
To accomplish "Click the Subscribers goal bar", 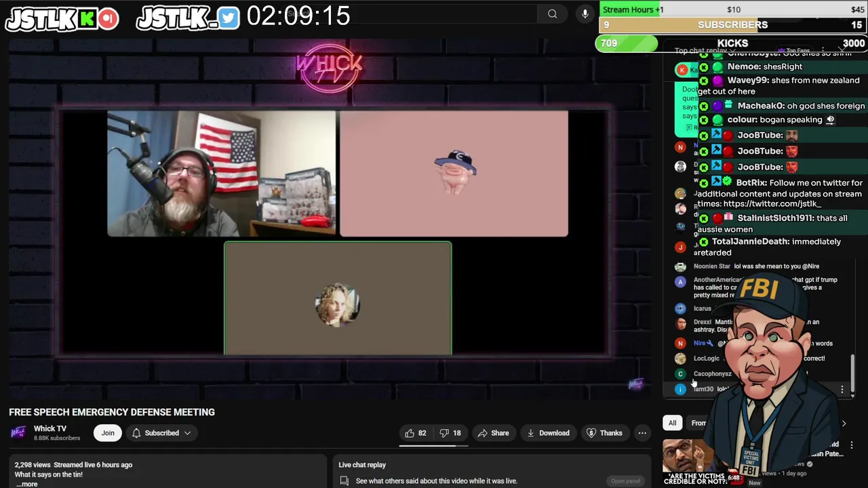I will (x=732, y=25).
